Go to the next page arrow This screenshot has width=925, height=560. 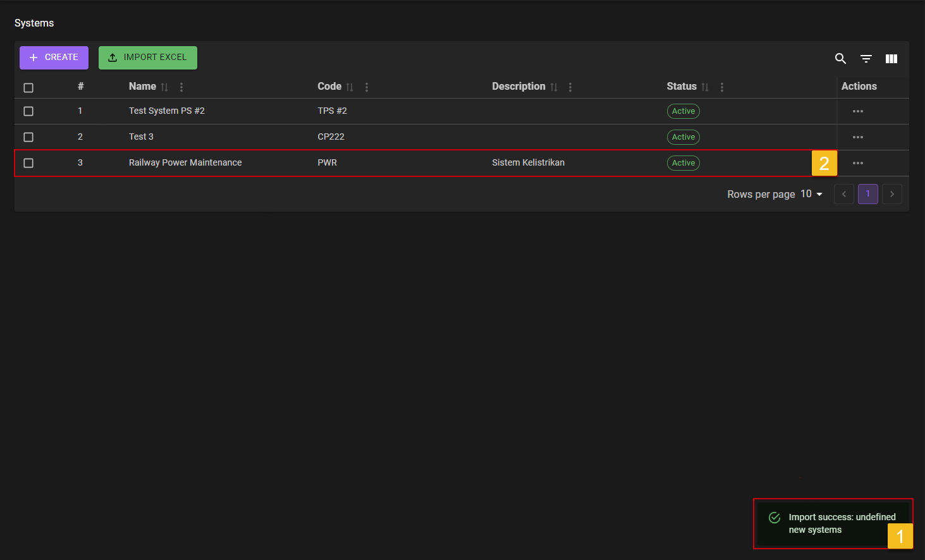tap(891, 194)
